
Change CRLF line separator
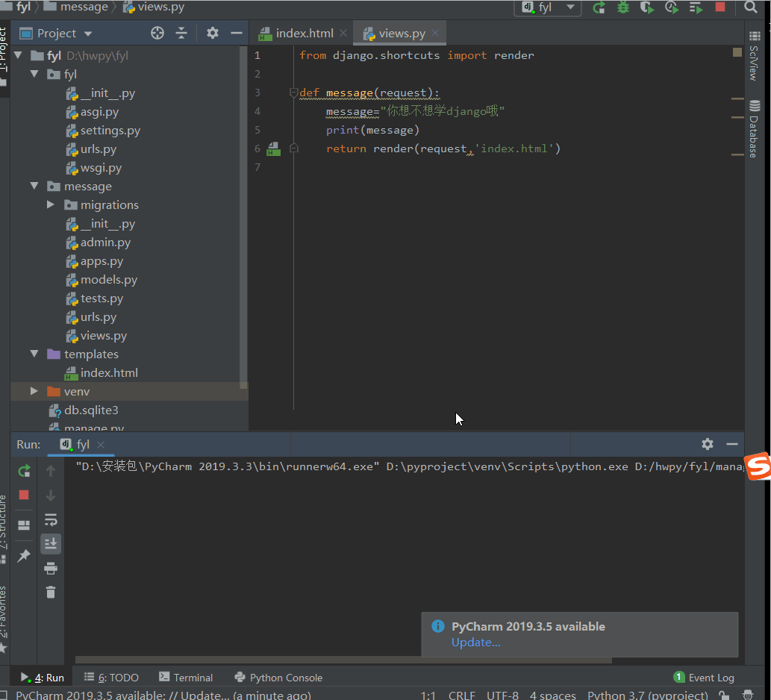[x=462, y=695]
